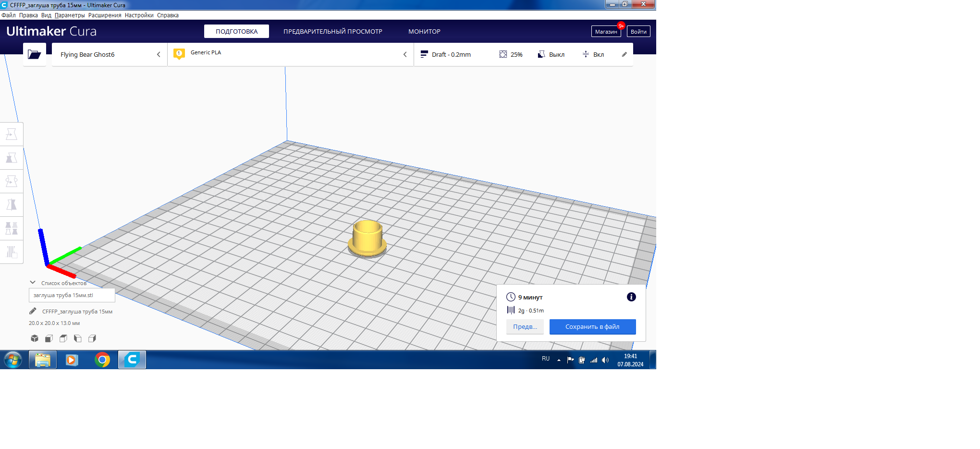Image resolution: width=980 pixels, height=449 pixels.
Task: Open the Вид menu
Action: point(46,15)
